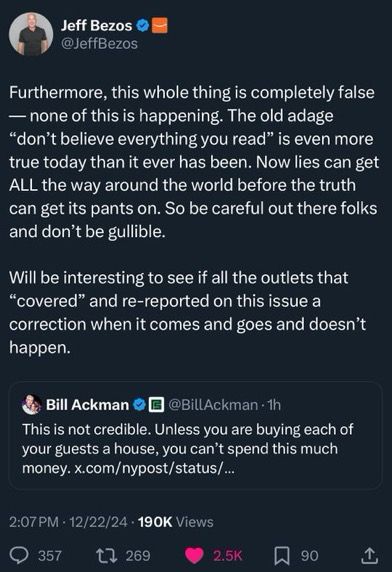Click the orange Amazon affiliation badge
The width and height of the screenshot is (392, 572).
[160, 25]
